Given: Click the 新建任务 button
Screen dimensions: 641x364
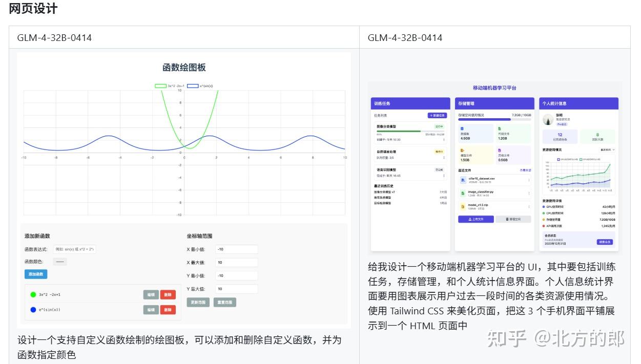Looking at the screenshot, I should (437, 116).
